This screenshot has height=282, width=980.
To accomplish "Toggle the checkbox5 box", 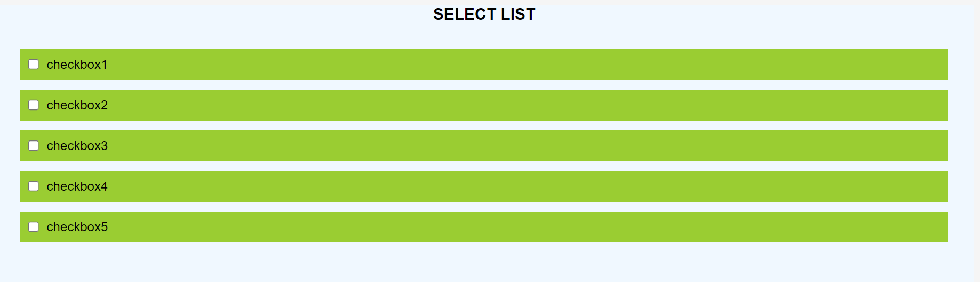I will click(34, 227).
